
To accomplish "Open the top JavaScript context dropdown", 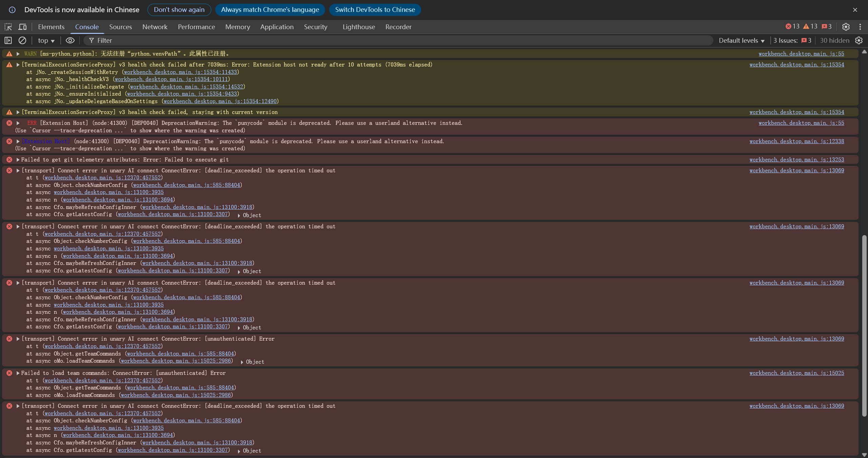I will click(46, 41).
